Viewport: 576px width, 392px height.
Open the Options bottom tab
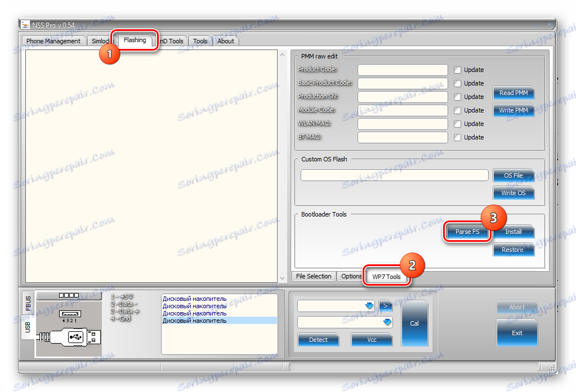(x=351, y=276)
